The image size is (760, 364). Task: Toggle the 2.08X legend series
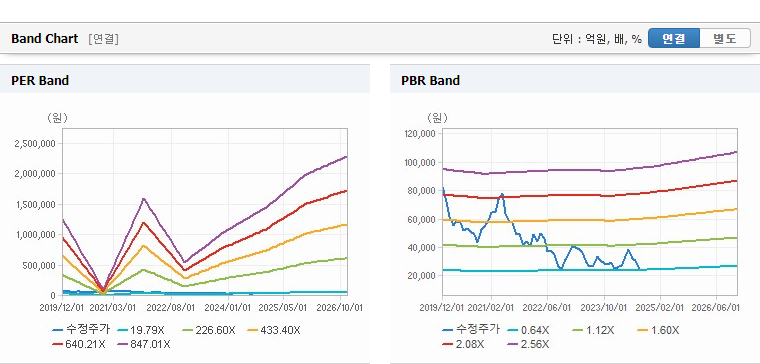pos(463,344)
